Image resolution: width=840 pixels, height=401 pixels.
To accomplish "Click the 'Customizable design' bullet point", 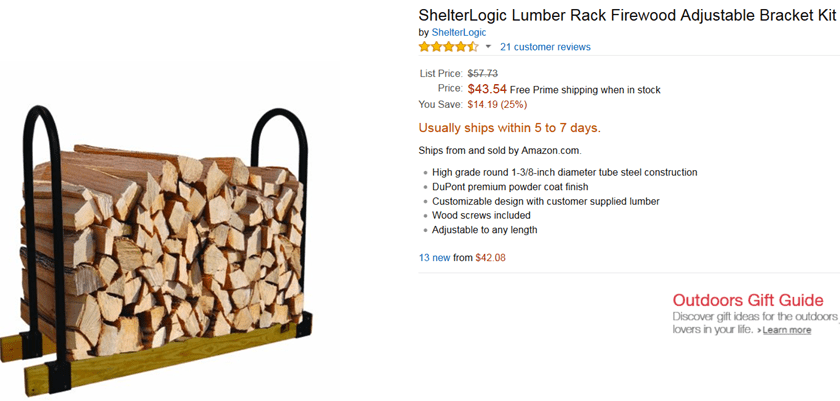I will coord(545,201).
